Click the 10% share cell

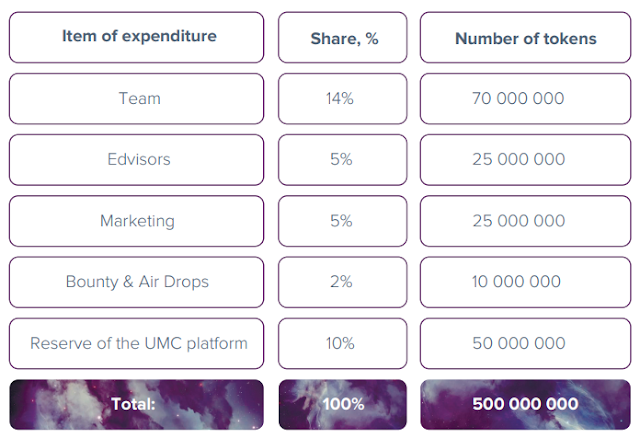click(x=343, y=344)
